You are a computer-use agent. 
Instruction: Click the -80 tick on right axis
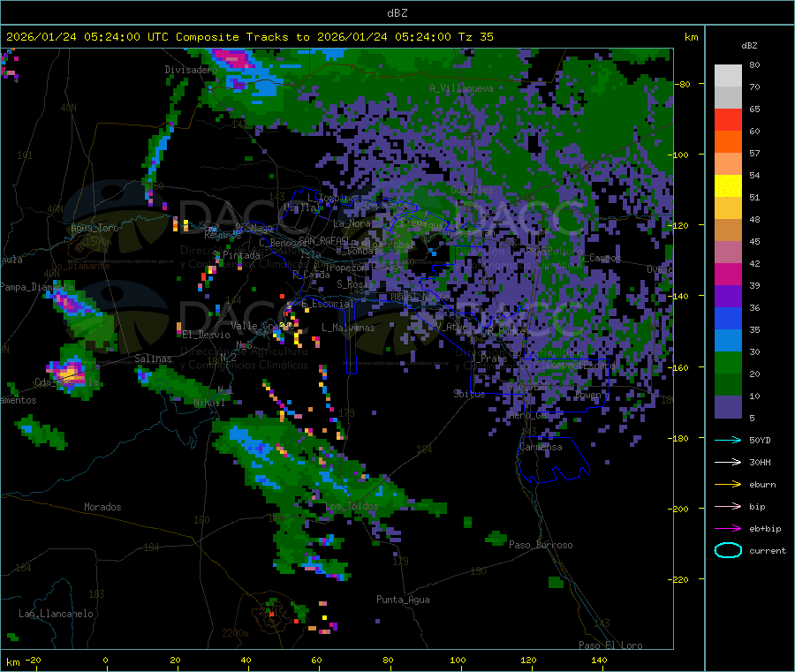point(683,84)
